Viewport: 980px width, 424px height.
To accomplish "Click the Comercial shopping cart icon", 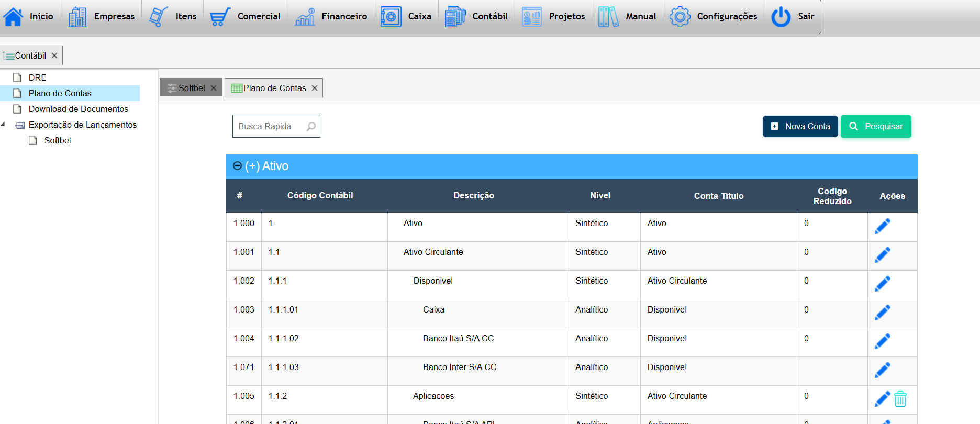I will [220, 17].
